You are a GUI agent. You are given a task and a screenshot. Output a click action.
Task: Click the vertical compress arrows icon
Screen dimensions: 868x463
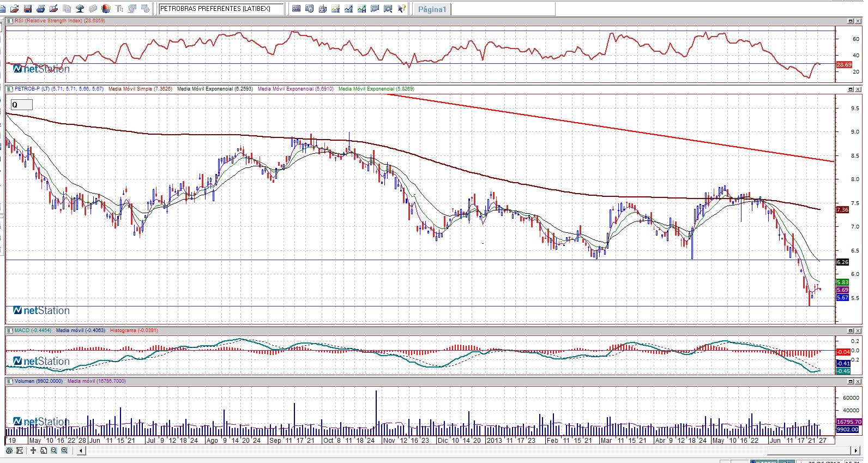click(33, 450)
